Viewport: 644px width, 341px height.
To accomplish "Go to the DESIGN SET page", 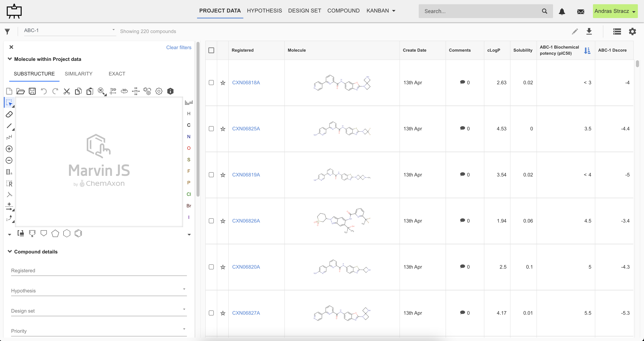I will pyautogui.click(x=305, y=11).
